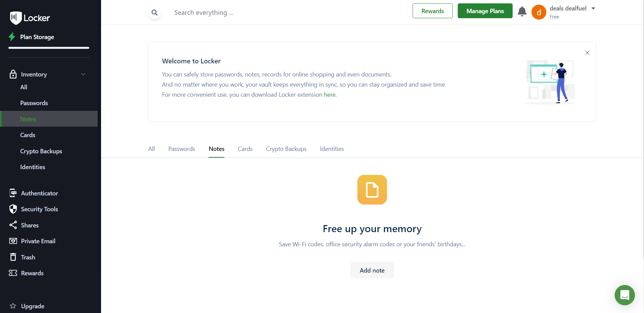
Task: Open notifications bell icon
Action: (522, 11)
